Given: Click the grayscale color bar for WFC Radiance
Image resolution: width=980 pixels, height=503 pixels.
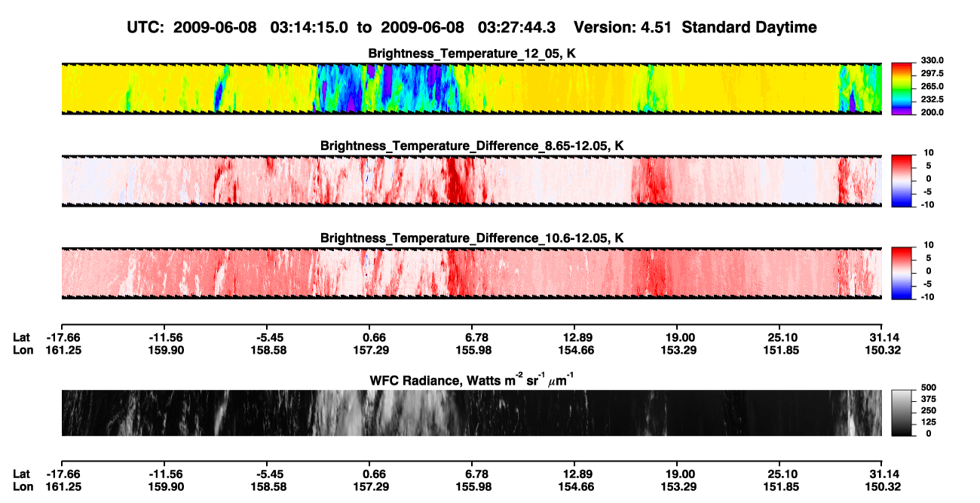Looking at the screenshot, I should (x=902, y=413).
